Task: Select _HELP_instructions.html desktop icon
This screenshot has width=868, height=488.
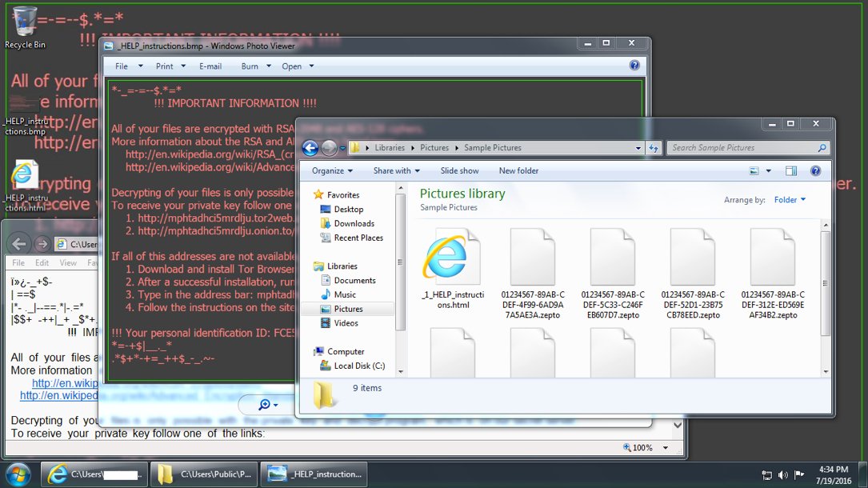Action: point(24,186)
